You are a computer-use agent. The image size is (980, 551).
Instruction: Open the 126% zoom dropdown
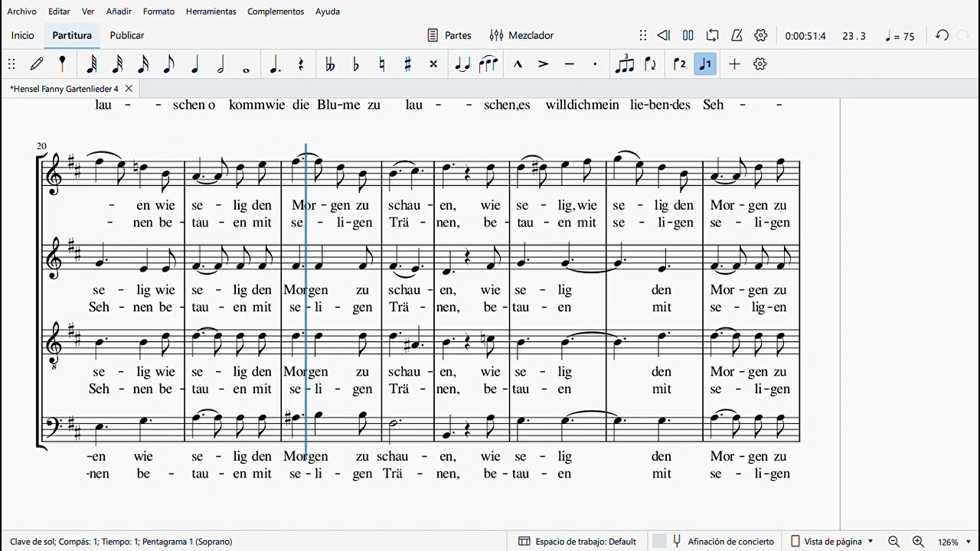pos(955,542)
